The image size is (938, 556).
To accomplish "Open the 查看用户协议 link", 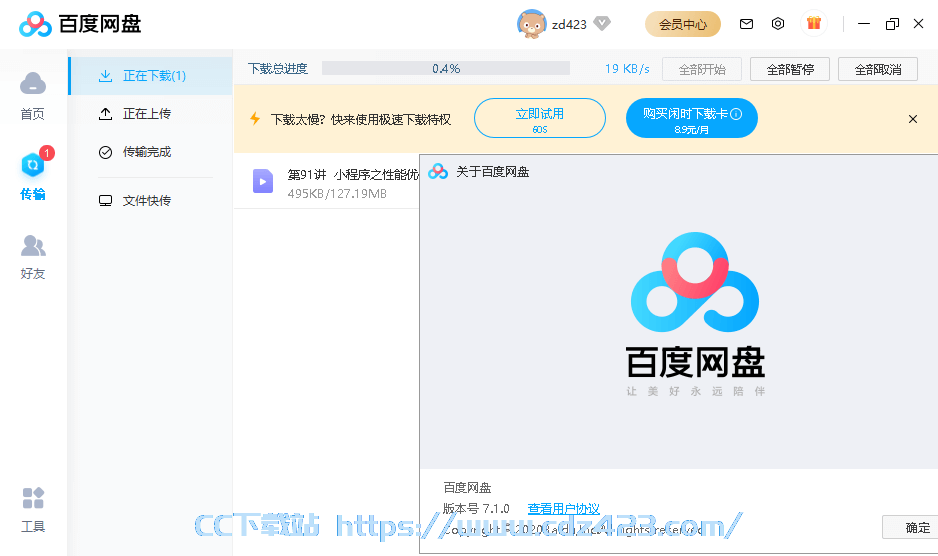I will click(564, 509).
